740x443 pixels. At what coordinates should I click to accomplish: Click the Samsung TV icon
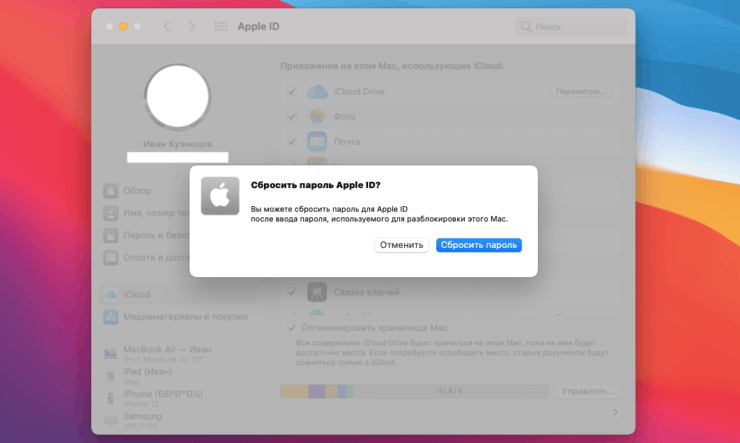coord(110,420)
